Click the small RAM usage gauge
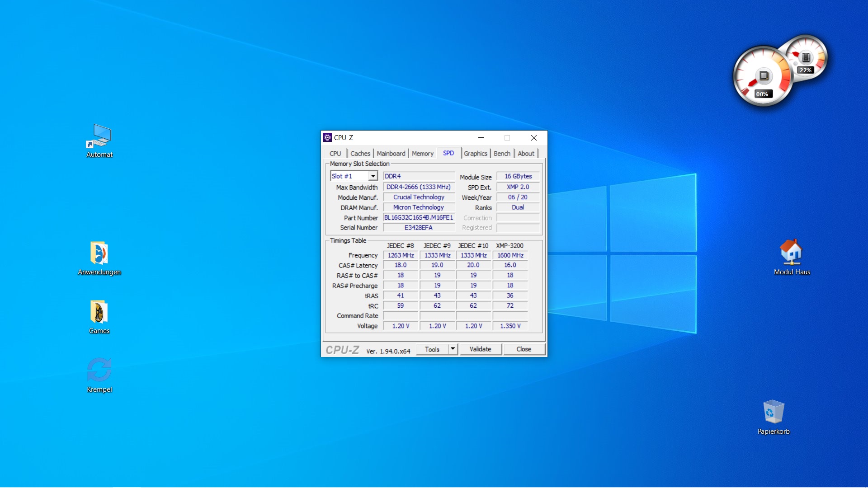This screenshot has height=488, width=868. pyautogui.click(x=806, y=58)
